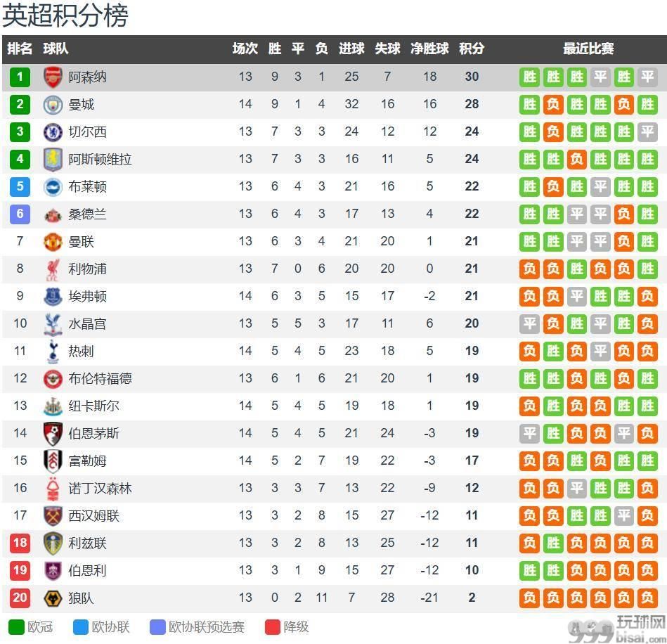Click the Chelsea club badge icon
The image size is (667, 644).
[x=53, y=131]
